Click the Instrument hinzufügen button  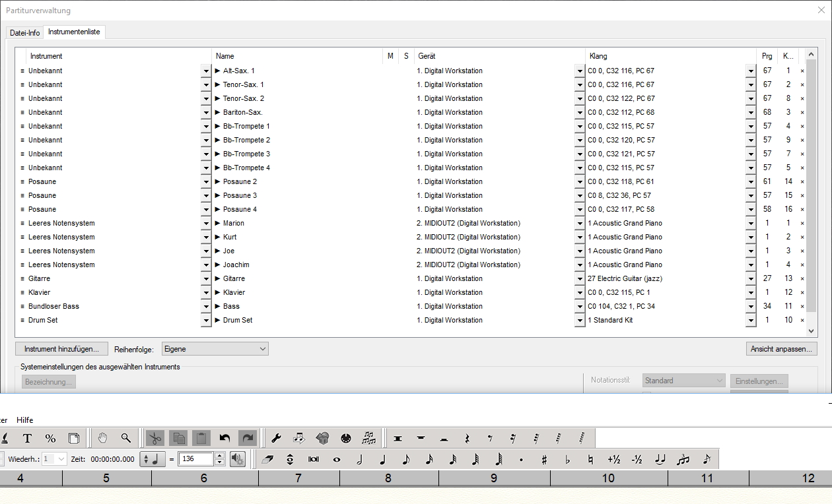pyautogui.click(x=61, y=349)
